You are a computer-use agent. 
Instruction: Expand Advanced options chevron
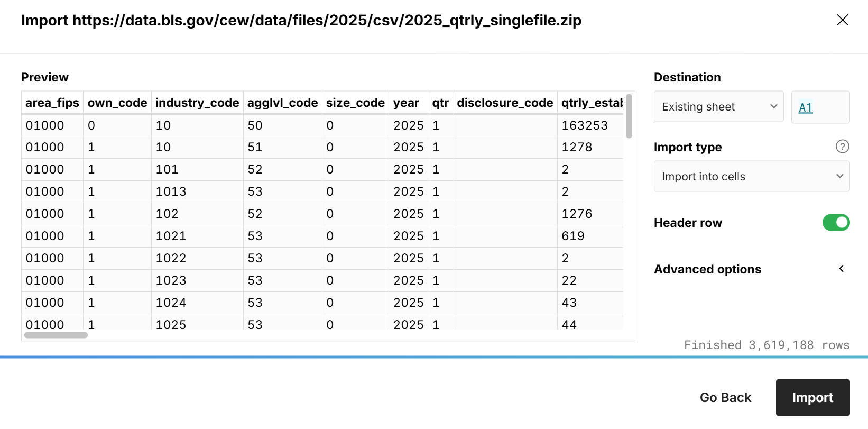point(842,269)
